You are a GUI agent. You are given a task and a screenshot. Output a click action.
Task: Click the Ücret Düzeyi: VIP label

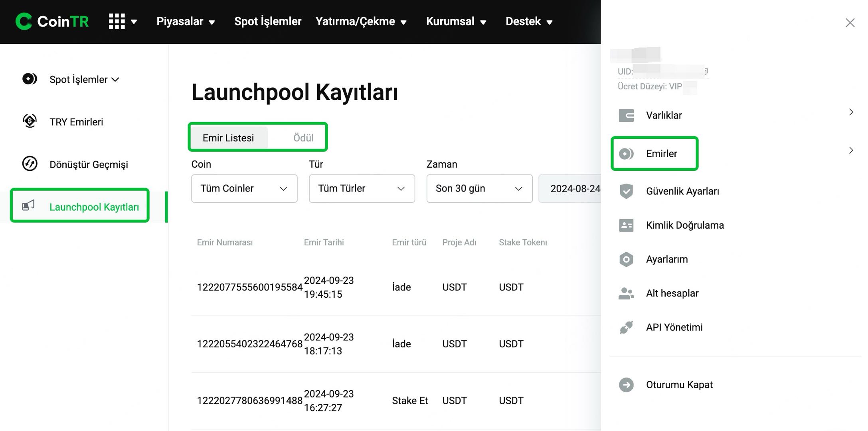click(x=650, y=87)
